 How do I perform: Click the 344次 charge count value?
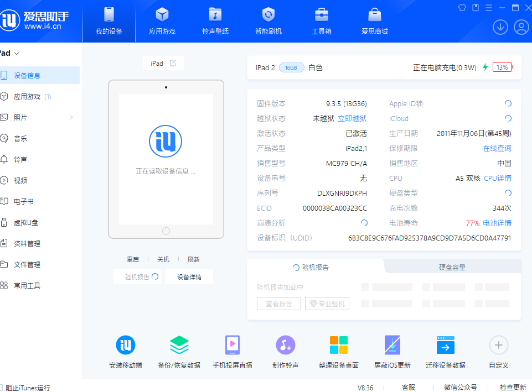click(502, 208)
